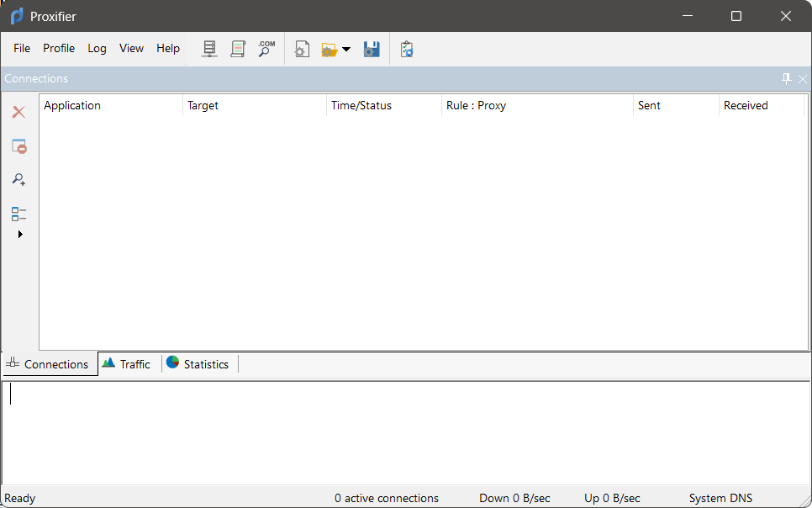Click 'Down 0 B/sec' status text

pos(514,498)
